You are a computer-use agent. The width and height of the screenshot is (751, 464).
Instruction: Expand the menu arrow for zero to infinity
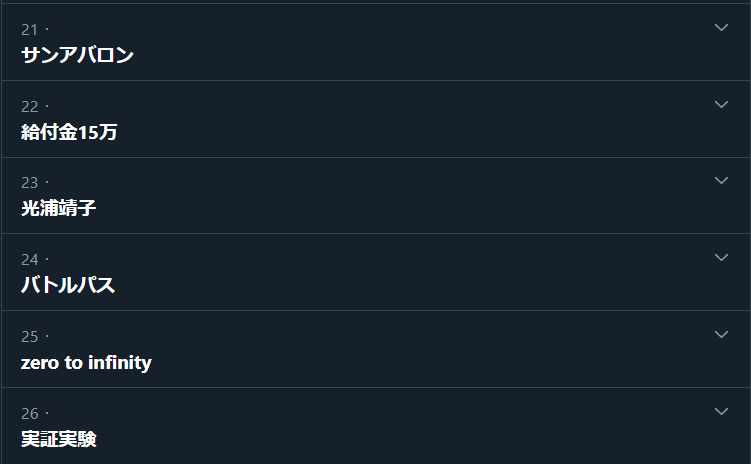(x=722, y=334)
